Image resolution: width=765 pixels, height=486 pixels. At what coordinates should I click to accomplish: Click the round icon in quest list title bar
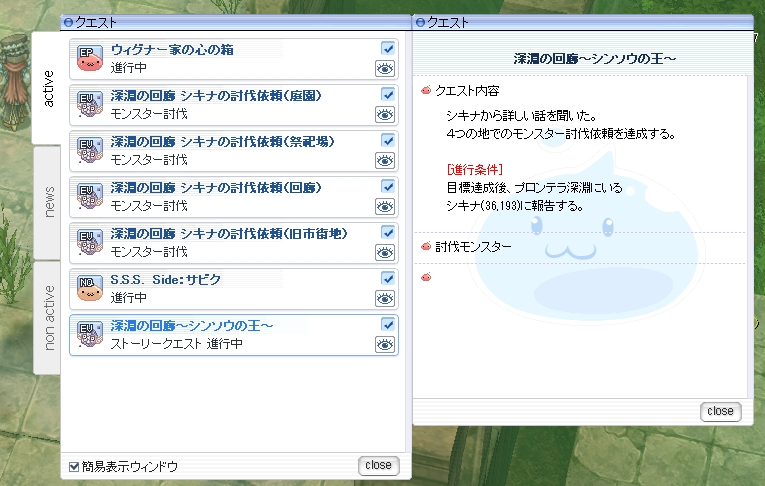click(x=68, y=22)
